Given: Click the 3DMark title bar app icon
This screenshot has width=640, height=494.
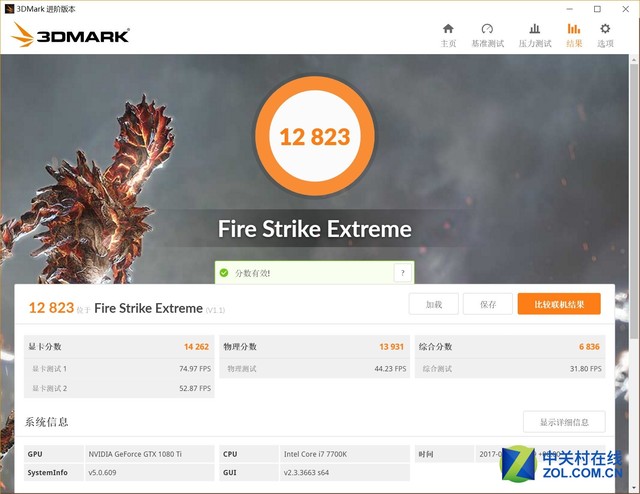Looking at the screenshot, I should [9, 9].
